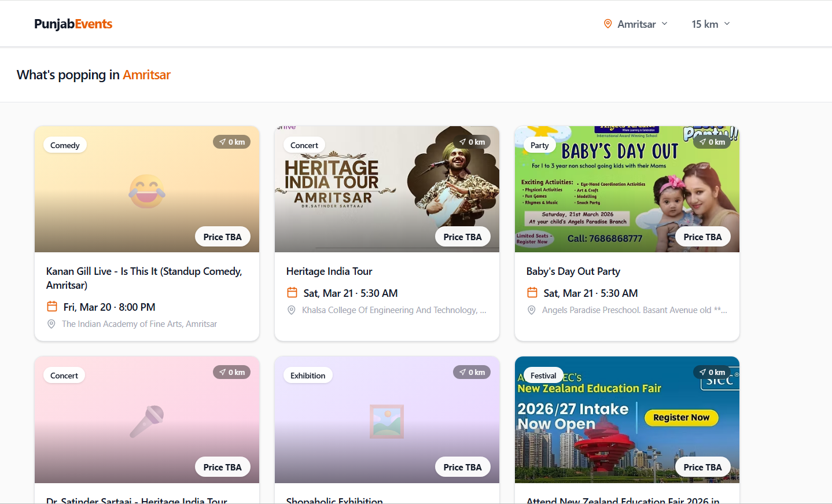832x504 pixels.
Task: Click the PunjabEvents logo
Action: (73, 24)
